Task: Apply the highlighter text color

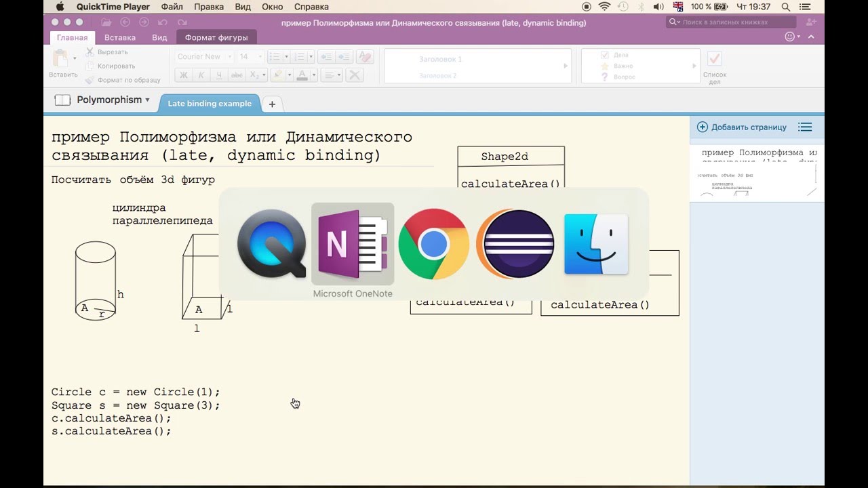Action: click(277, 75)
